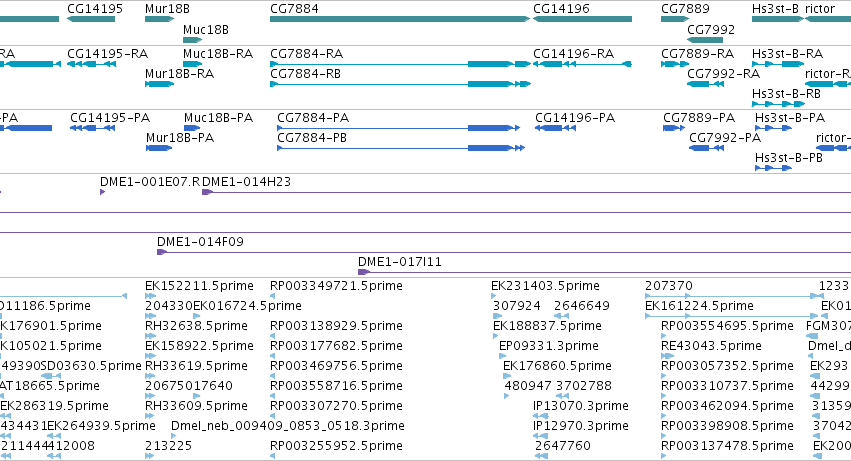Viewport: 851px width, 461px height.
Task: Open the Mur18B-PA protein label
Action: [x=180, y=138]
